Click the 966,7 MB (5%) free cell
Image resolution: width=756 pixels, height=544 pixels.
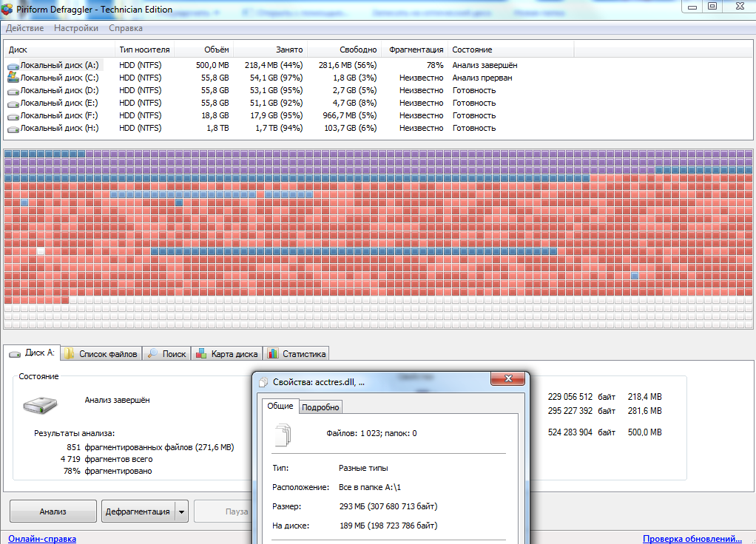click(350, 115)
